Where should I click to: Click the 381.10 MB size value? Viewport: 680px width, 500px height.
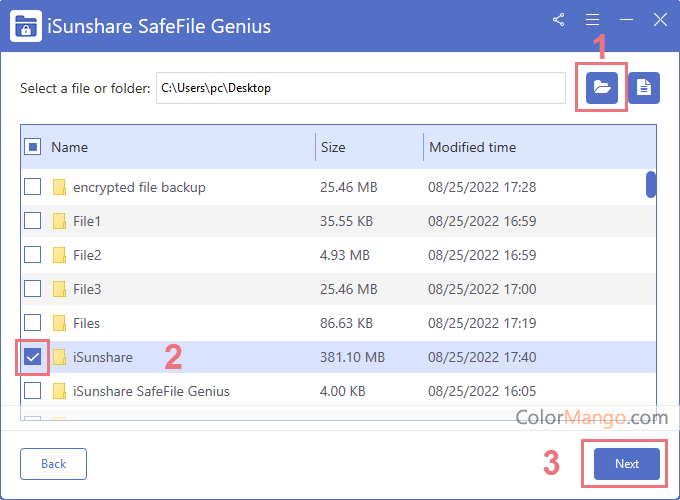pyautogui.click(x=353, y=357)
